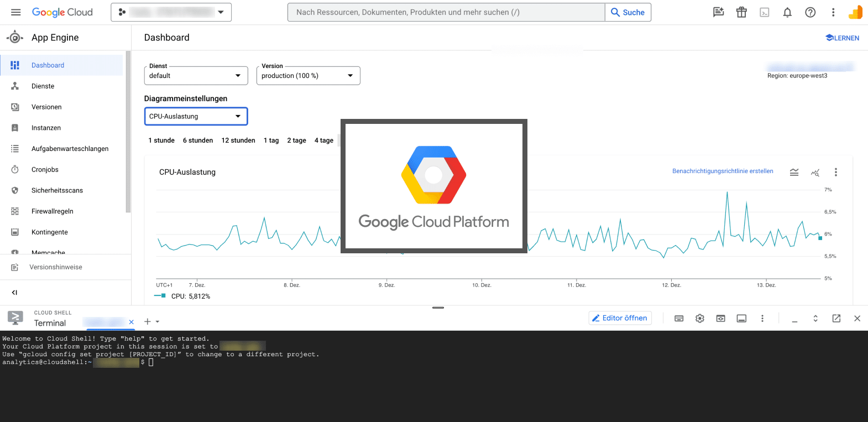868x422 pixels.
Task: Close the Cloud Shell panel
Action: (857, 319)
